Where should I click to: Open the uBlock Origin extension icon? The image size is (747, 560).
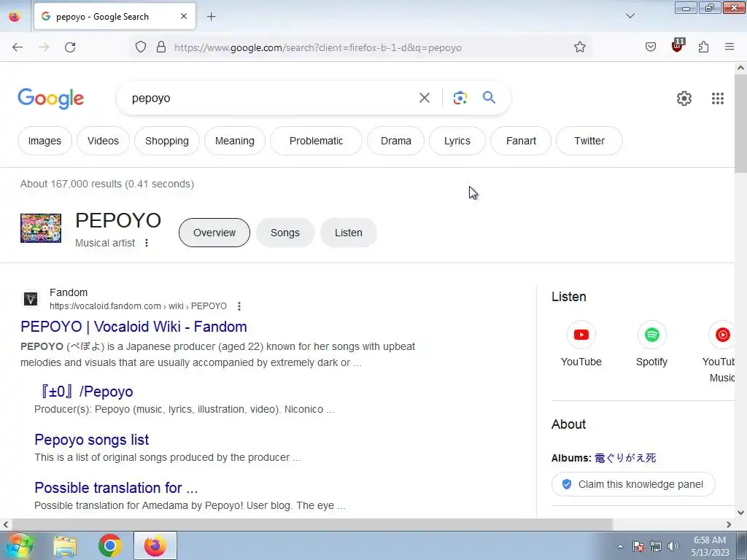[678, 46]
